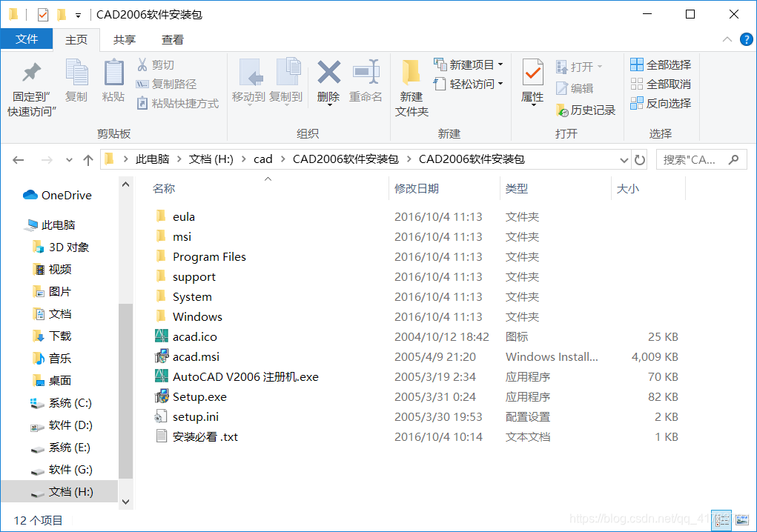
Task: Select 下载 (Downloads) in navigation pane
Action: click(52, 336)
